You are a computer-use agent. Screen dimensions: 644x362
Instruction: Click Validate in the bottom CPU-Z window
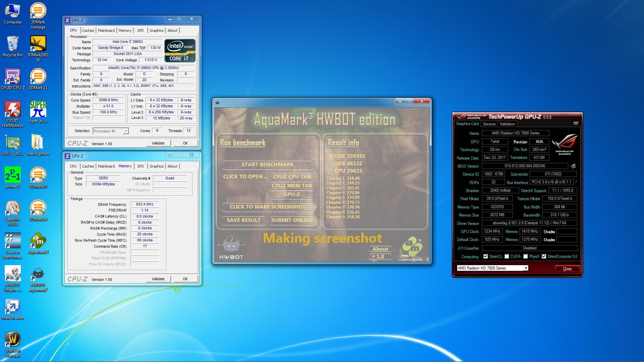(158, 279)
